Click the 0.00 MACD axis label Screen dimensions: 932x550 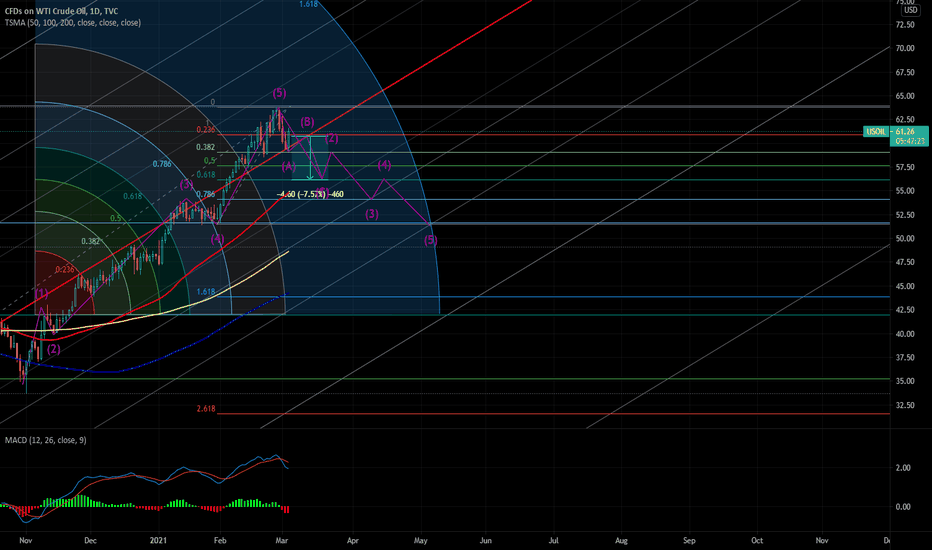click(903, 507)
